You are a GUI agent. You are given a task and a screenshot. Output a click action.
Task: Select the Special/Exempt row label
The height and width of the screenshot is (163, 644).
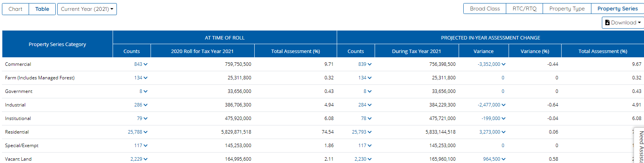[22, 146]
